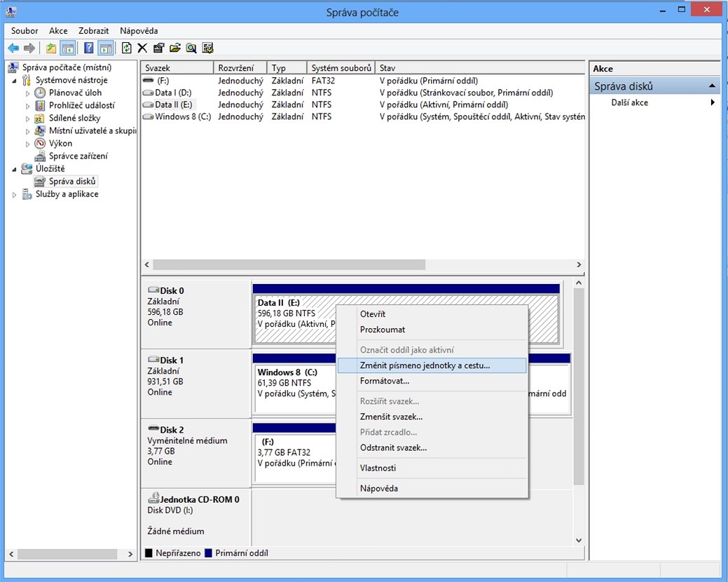Click the open folder toolbar icon
The height and width of the screenshot is (582, 728).
click(174, 48)
